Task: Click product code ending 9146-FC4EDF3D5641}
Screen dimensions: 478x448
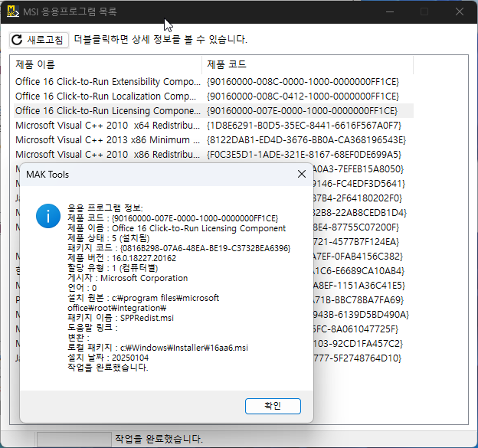Action: pyautogui.click(x=359, y=184)
